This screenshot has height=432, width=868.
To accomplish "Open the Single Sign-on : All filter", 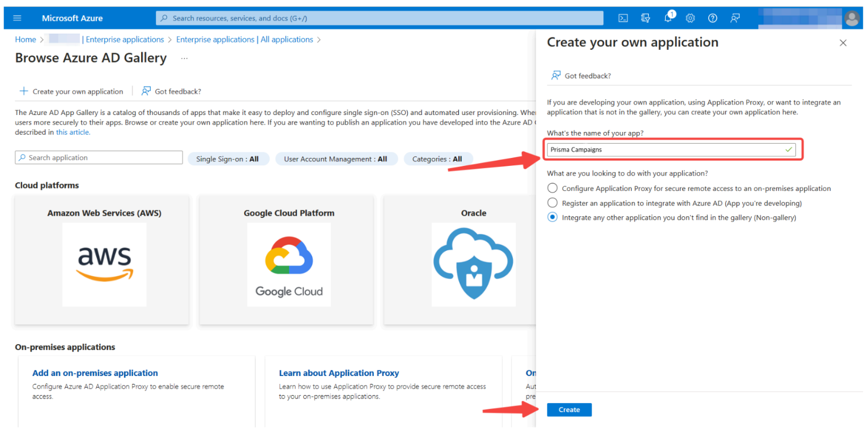I will (x=227, y=159).
